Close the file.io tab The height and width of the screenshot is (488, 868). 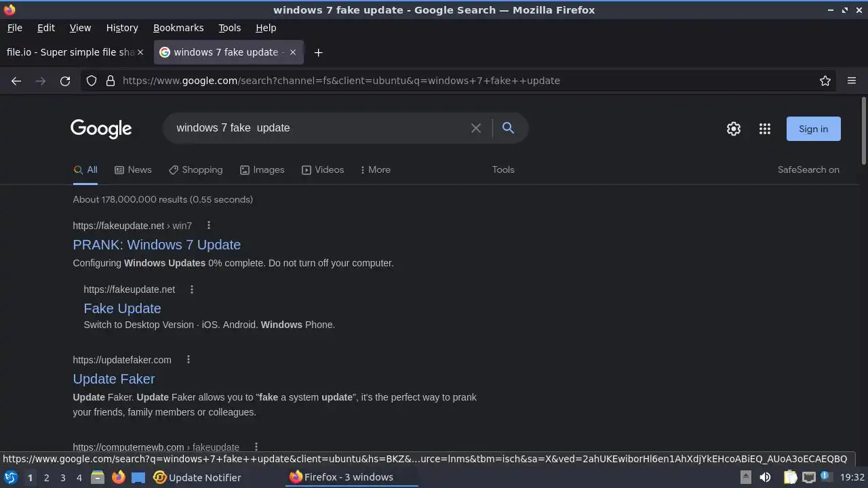click(x=140, y=52)
